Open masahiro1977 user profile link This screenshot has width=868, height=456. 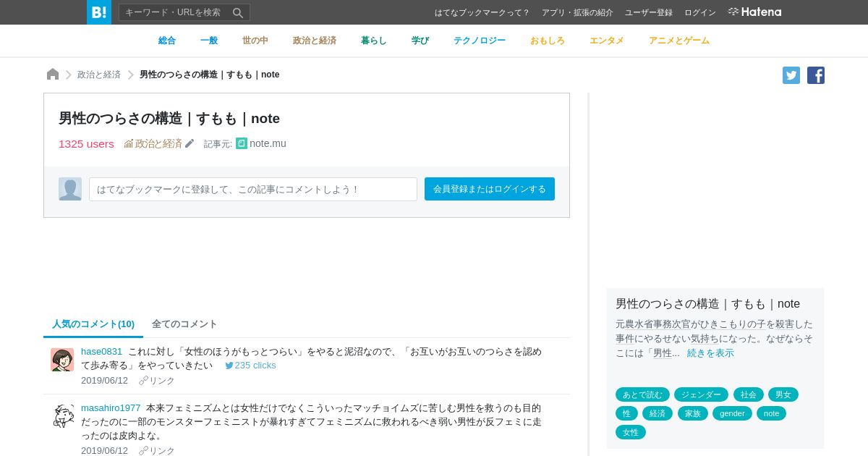111,408
